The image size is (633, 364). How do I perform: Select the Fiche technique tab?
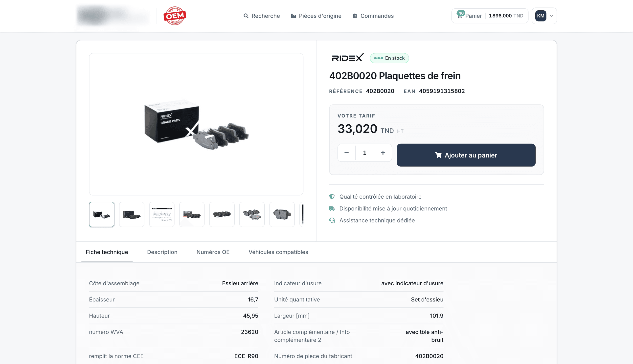(107, 252)
